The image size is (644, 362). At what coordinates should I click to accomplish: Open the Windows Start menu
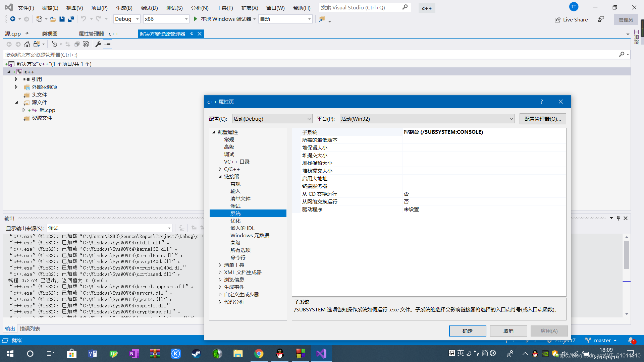click(x=10, y=354)
